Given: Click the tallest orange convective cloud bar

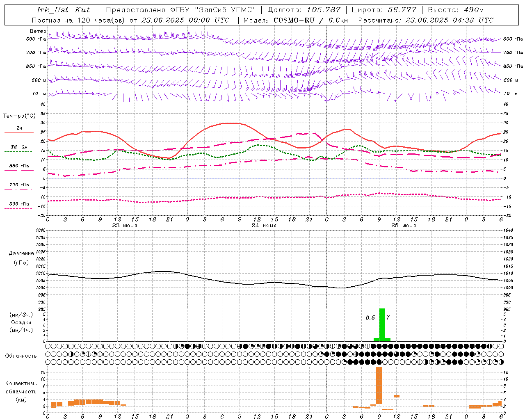Looking at the screenshot, I should click(x=379, y=386).
